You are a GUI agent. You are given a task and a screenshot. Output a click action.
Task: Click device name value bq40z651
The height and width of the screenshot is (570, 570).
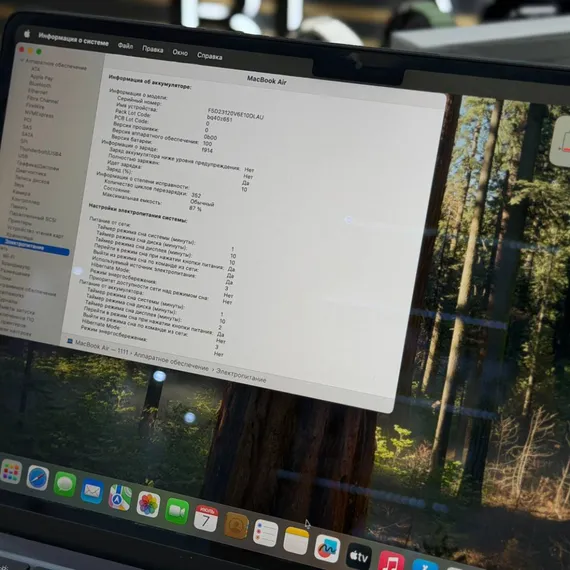(x=219, y=118)
